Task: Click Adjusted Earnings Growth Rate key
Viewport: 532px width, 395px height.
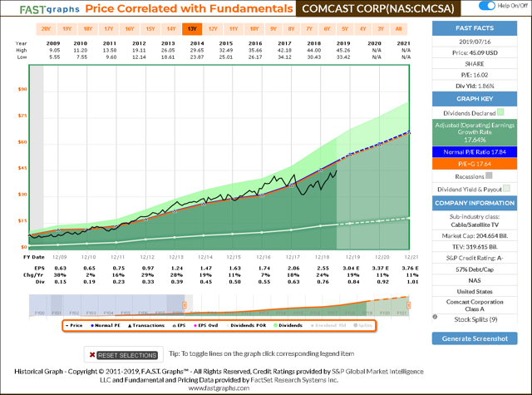Action: click(475, 132)
